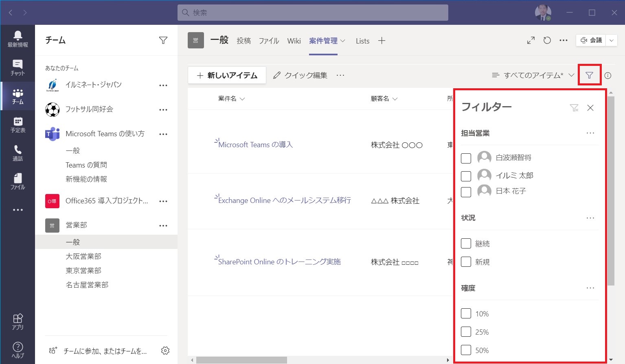Open 確度 section more options

(x=590, y=288)
